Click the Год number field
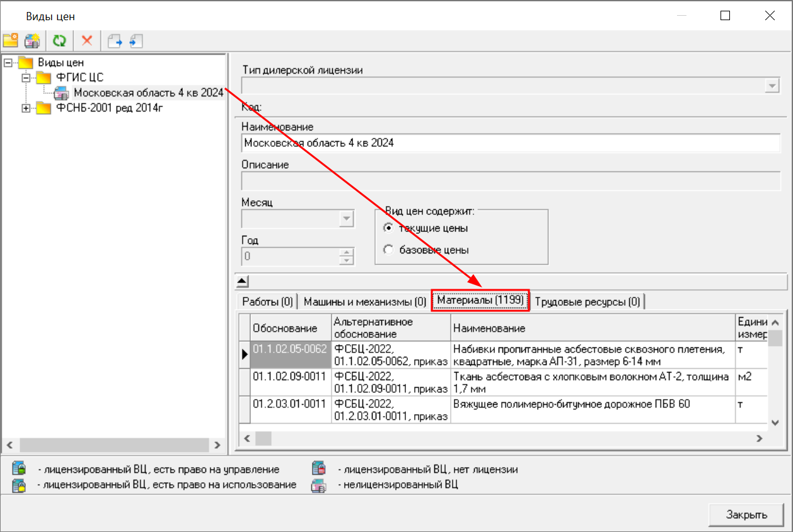 [291, 257]
